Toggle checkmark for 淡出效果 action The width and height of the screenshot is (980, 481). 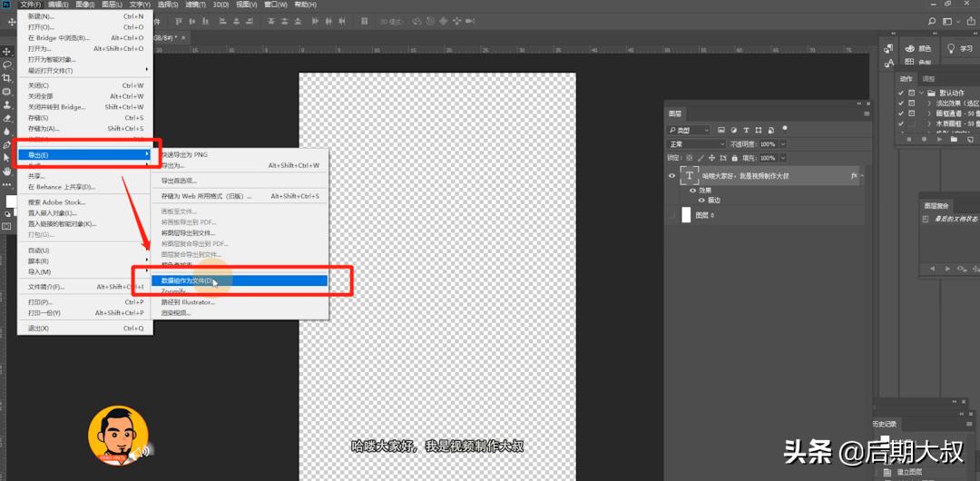click(901, 103)
